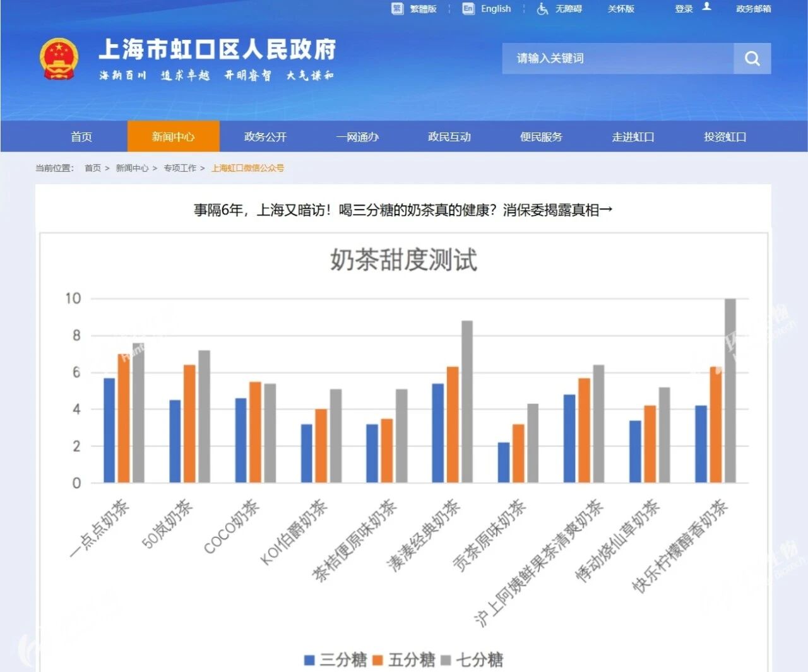Go to 首页 in navigation bar
The width and height of the screenshot is (808, 672).
click(81, 136)
